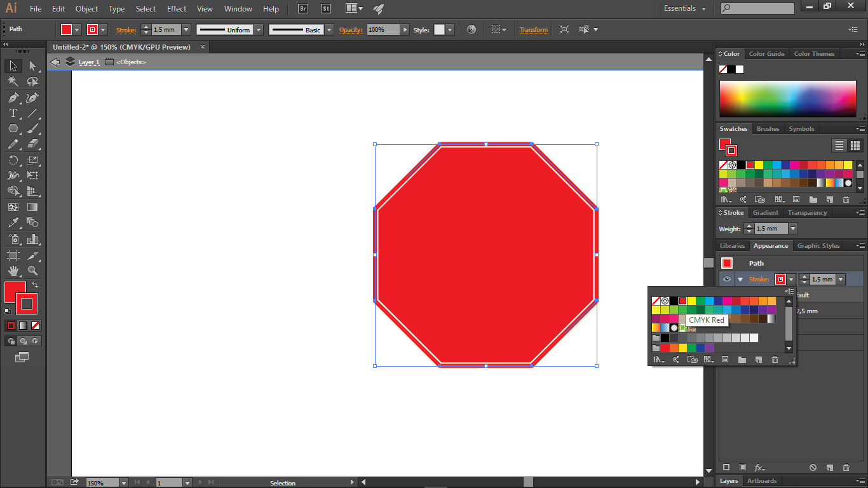Switch to the Graphic Styles tab
Image resolution: width=868 pixels, height=488 pixels.
point(818,246)
